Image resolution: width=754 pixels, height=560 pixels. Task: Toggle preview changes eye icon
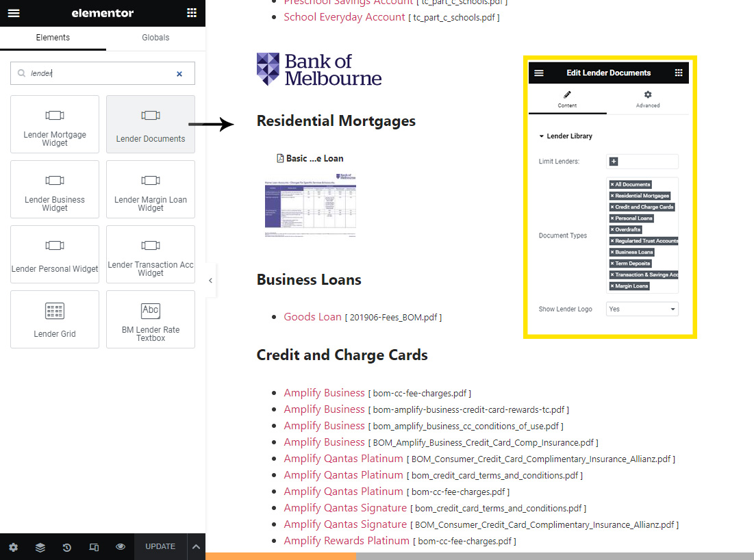point(121,547)
